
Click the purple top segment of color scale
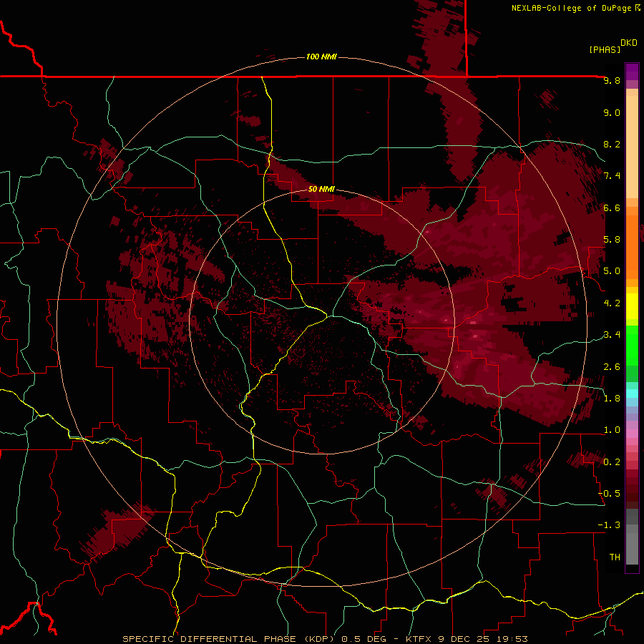click(632, 72)
